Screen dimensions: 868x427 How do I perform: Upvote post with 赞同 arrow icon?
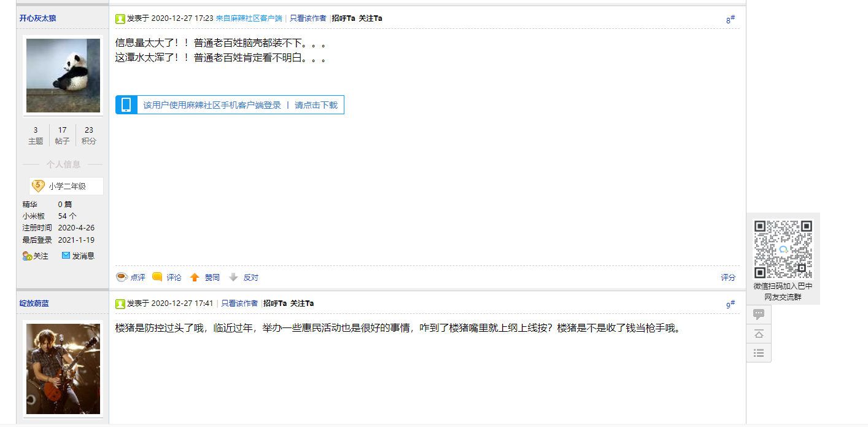(195, 277)
